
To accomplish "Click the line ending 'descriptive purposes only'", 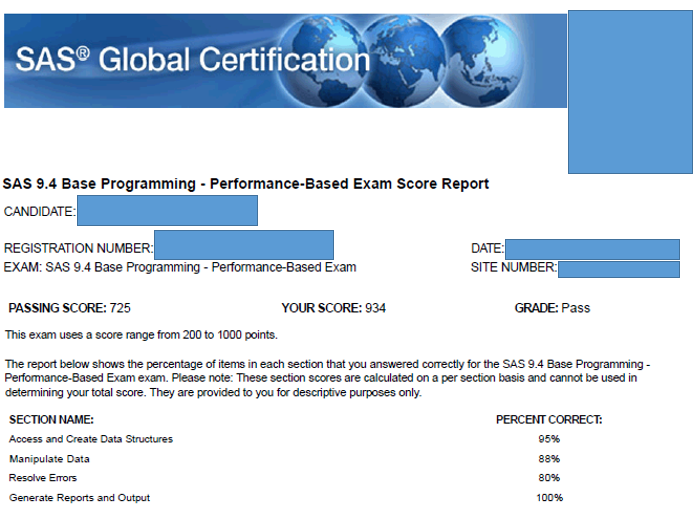I will pyautogui.click(x=213, y=393).
